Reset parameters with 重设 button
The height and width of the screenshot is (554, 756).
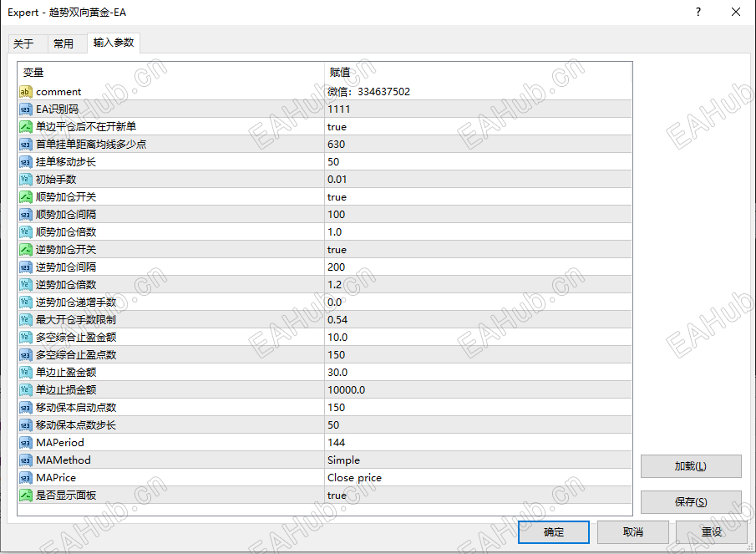tap(712, 531)
